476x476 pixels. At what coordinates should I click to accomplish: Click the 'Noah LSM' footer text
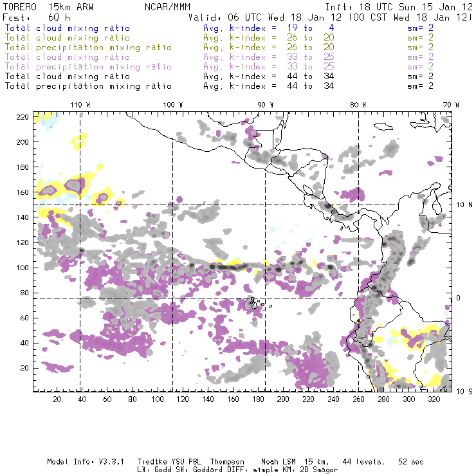click(x=279, y=462)
